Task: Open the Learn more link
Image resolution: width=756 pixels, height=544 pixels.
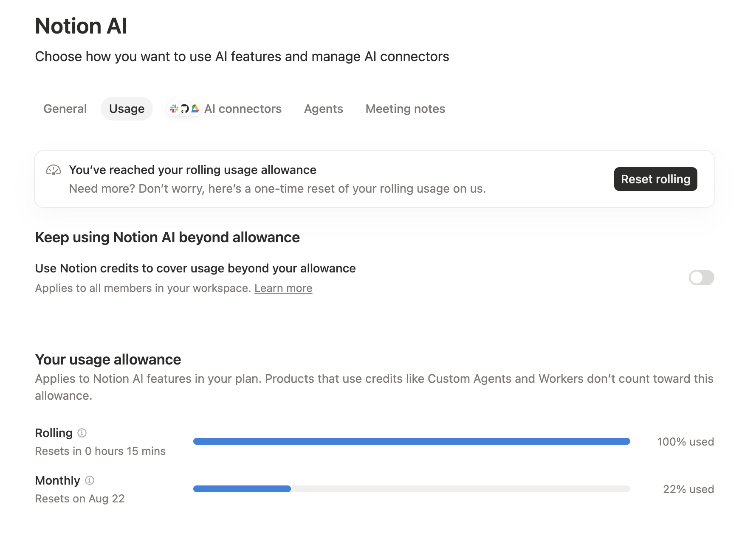Action: (283, 288)
